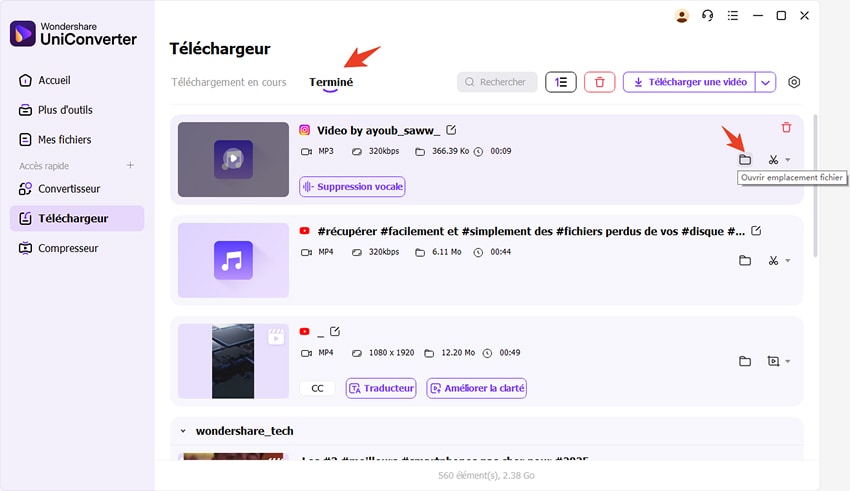Add a quick access shortcut with plus icon
Viewport: 850px width, 491px height.
[130, 165]
